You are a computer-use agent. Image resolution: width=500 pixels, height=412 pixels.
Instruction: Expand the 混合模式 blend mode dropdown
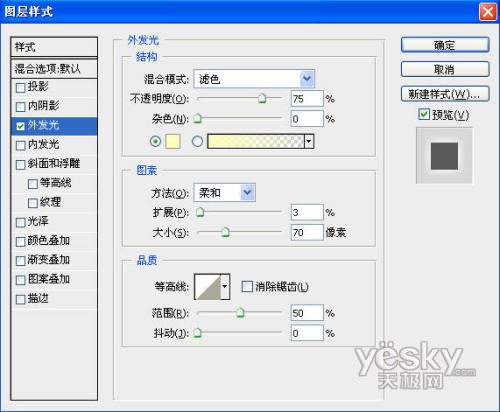tap(254, 79)
